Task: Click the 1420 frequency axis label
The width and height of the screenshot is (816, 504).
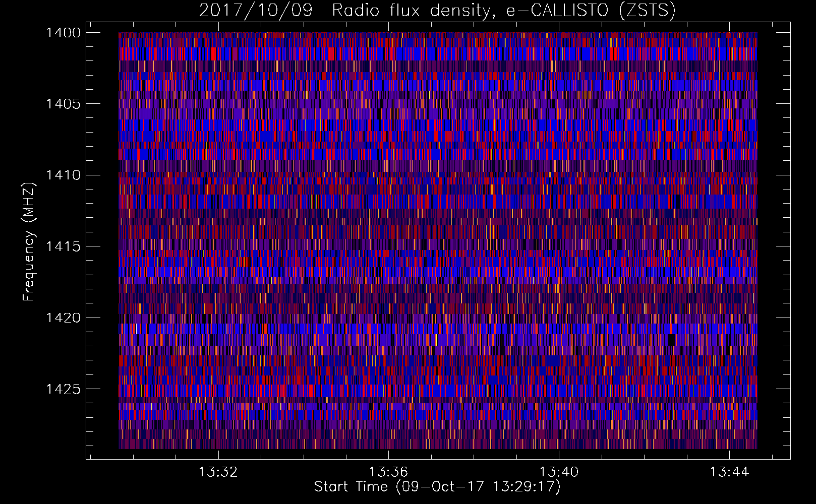Action: click(x=63, y=318)
